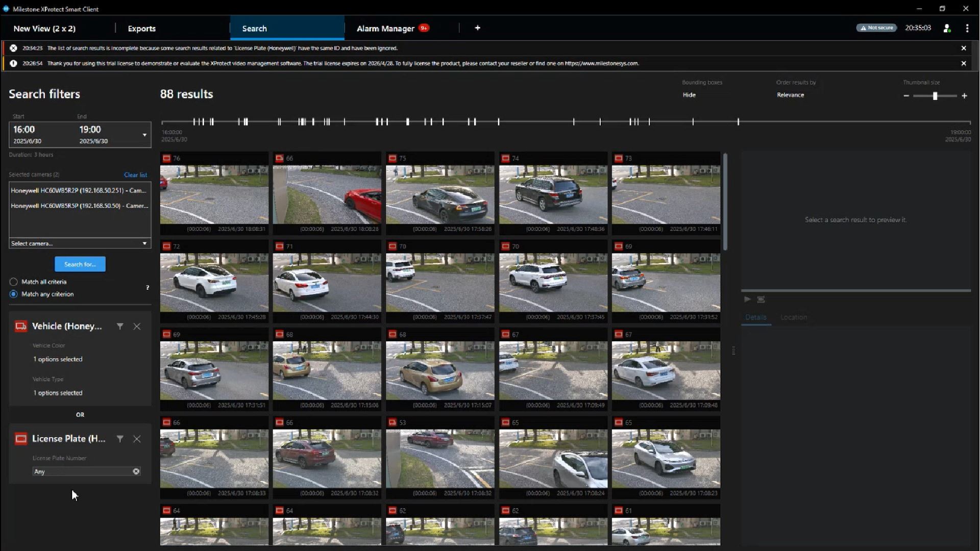The width and height of the screenshot is (980, 551).
Task: Click the results list scrollbar
Action: point(725,202)
